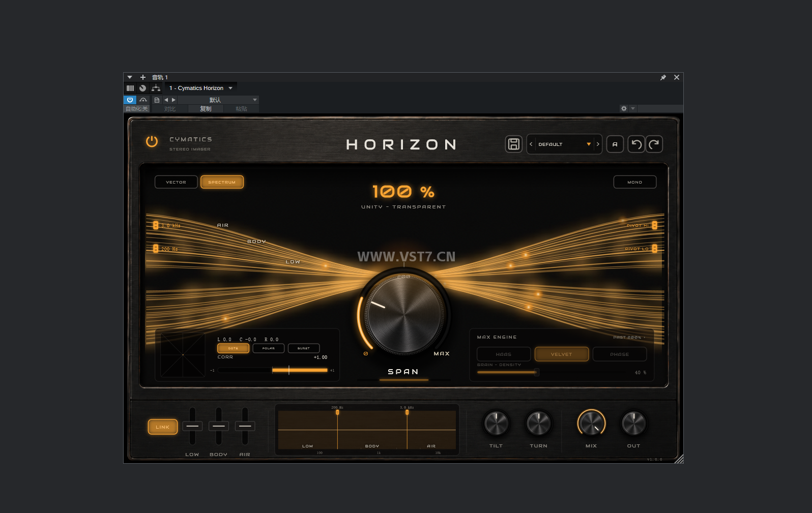Click the sidechain arc icon
Image resolution: width=812 pixels, height=513 pixels.
click(x=143, y=100)
